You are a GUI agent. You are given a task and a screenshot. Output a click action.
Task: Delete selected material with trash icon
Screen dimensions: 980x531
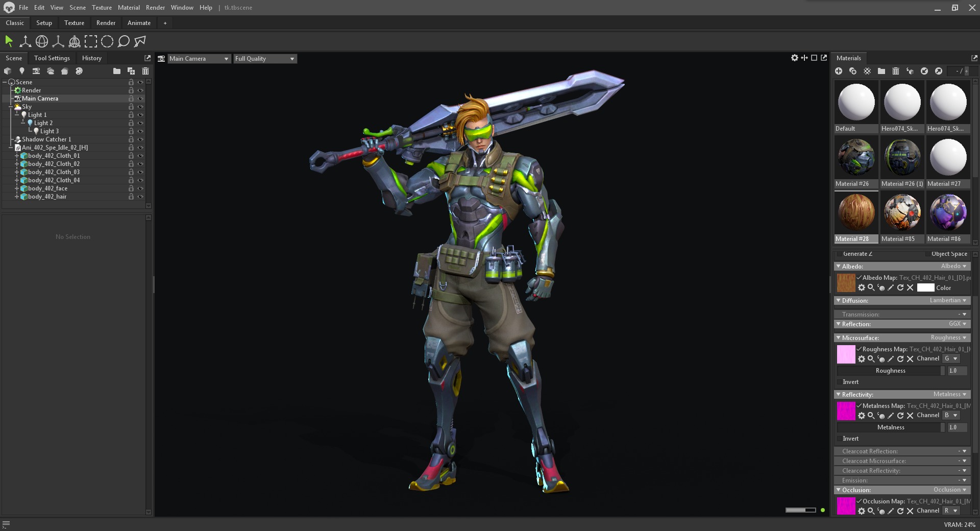[896, 71]
